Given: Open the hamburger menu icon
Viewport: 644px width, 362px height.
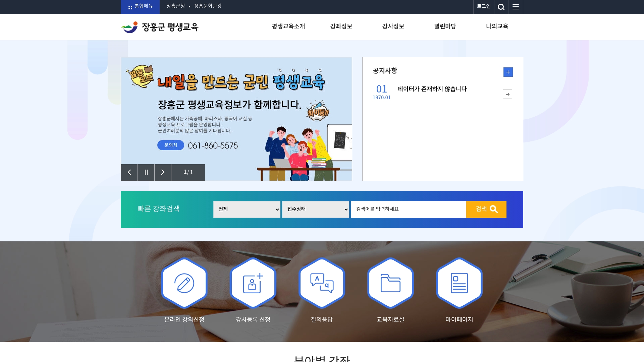Looking at the screenshot, I should point(516,7).
